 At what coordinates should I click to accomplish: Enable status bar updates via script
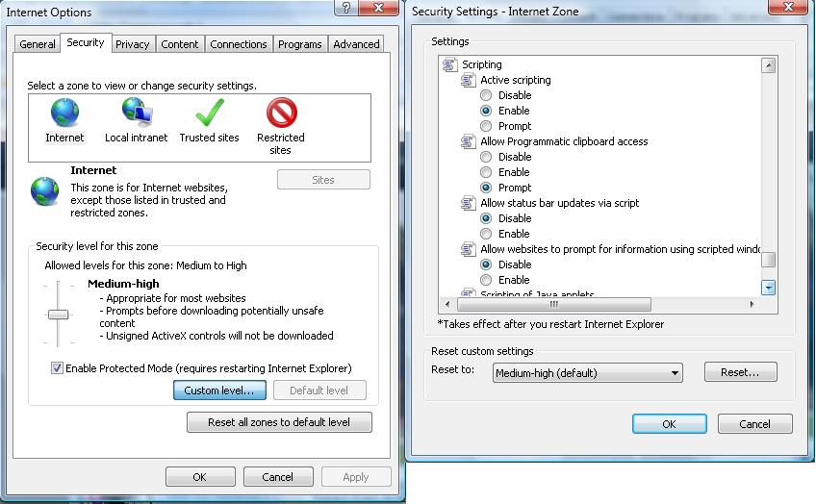pos(486,234)
